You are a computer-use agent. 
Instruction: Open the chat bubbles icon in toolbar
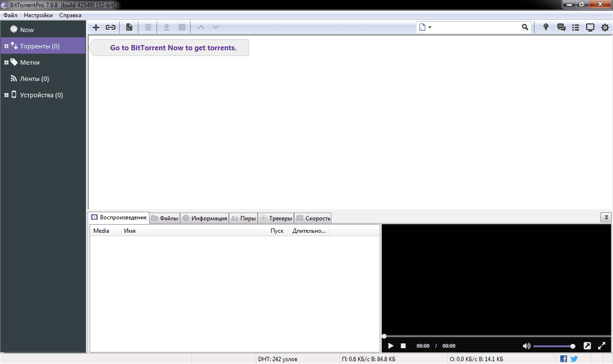[561, 27]
